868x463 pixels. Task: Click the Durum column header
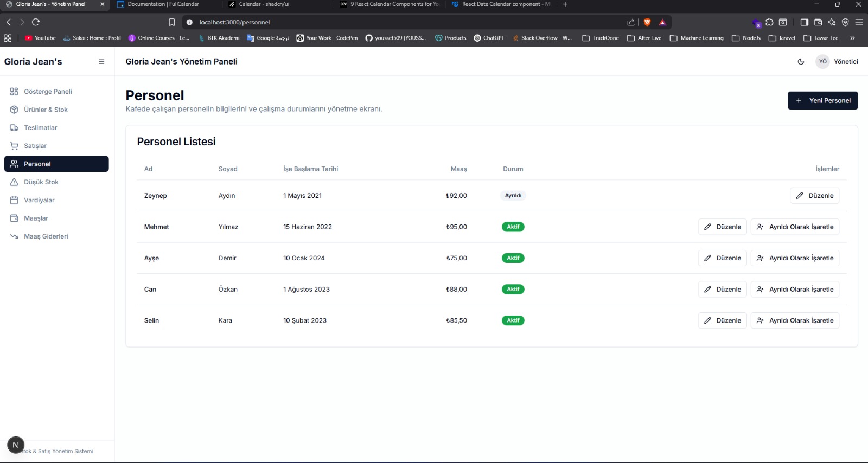[513, 169]
